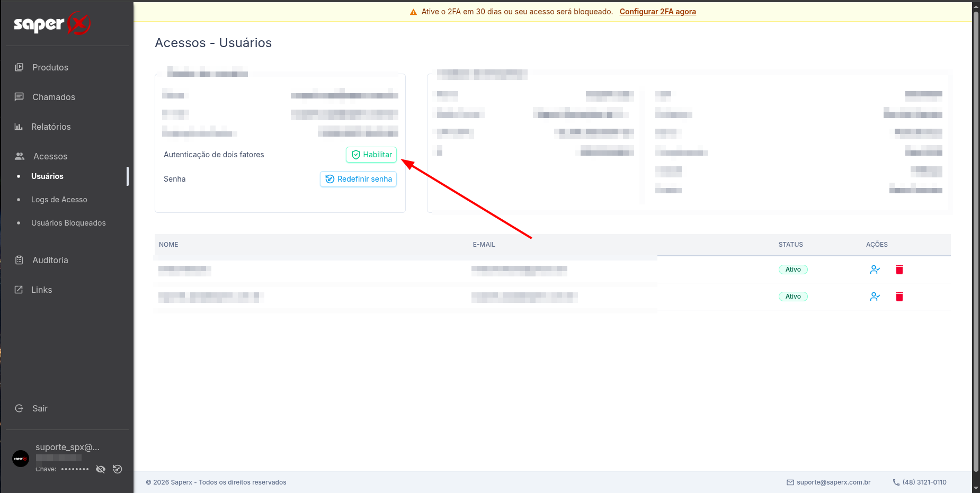Click the Senha label
This screenshot has width=980, height=493.
[174, 179]
